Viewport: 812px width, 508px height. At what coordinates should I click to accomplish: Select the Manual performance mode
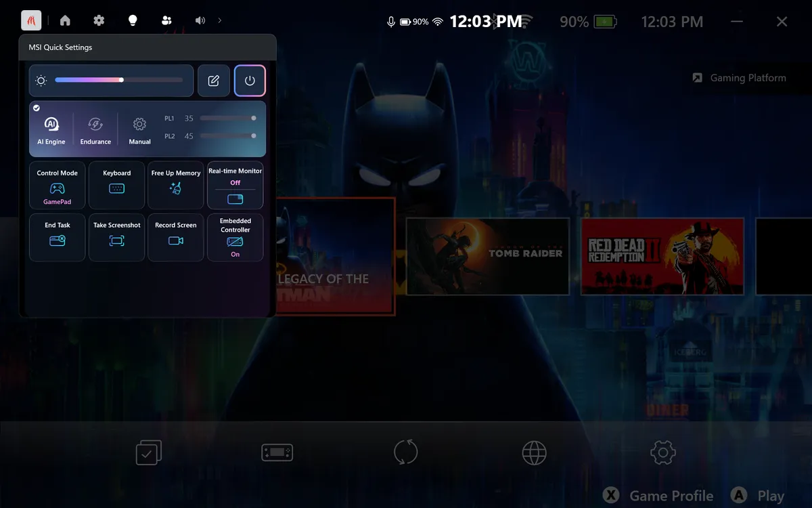coord(139,130)
